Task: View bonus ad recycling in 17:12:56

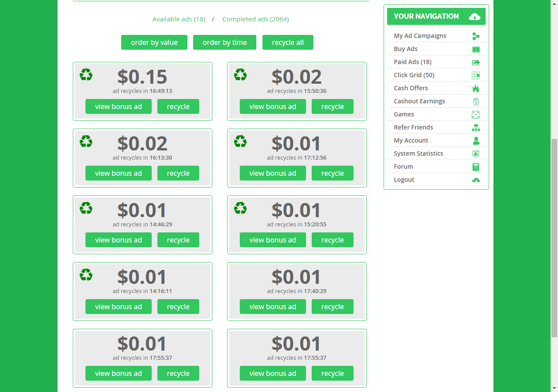Action: (273, 173)
